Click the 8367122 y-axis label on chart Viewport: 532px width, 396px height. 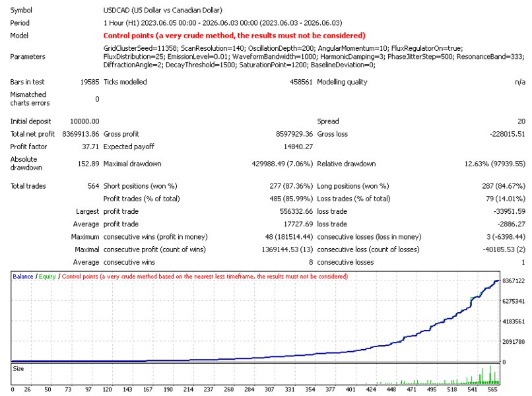pyautogui.click(x=514, y=281)
